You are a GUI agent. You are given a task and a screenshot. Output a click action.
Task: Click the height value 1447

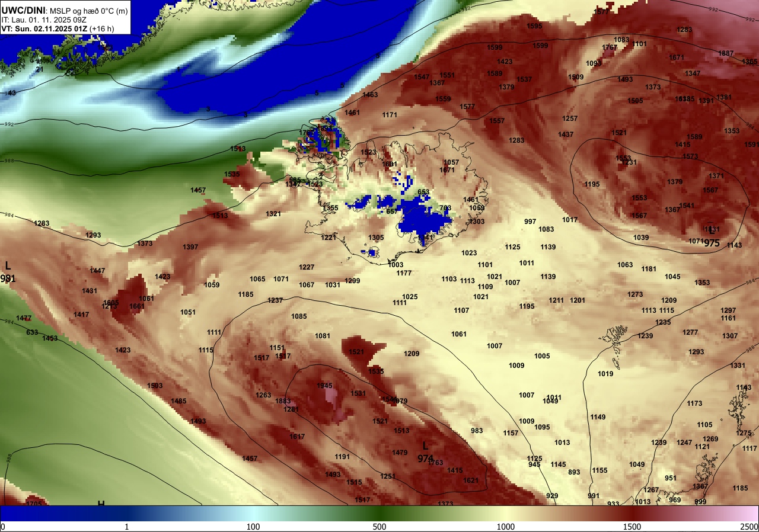tap(97, 271)
